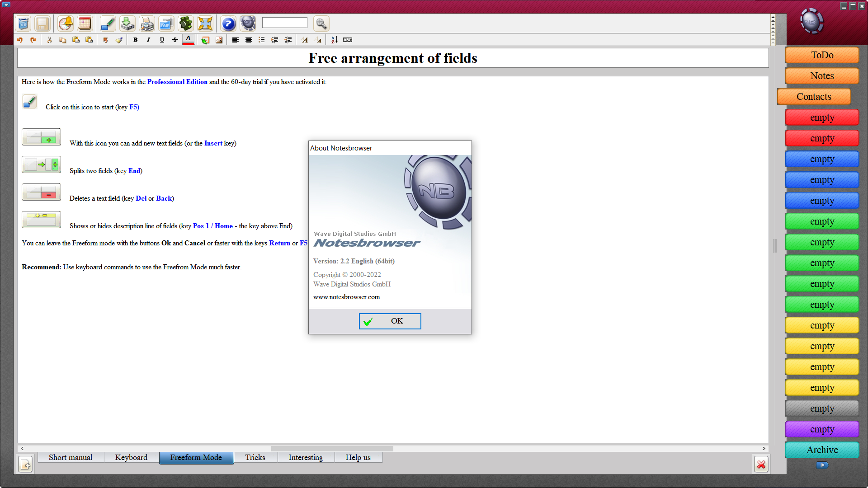Insert a picture using the image icon

[x=219, y=40]
